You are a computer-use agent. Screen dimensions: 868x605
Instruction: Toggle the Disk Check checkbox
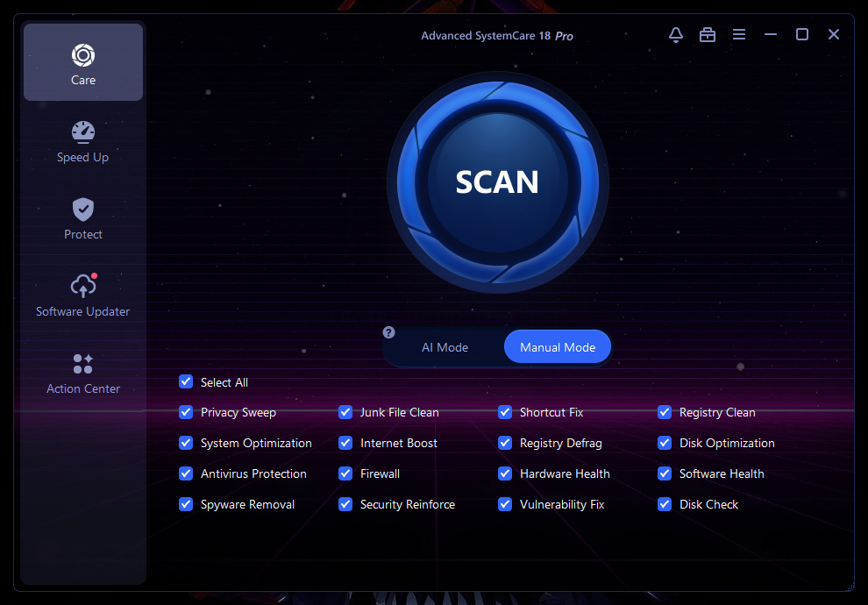coord(665,504)
